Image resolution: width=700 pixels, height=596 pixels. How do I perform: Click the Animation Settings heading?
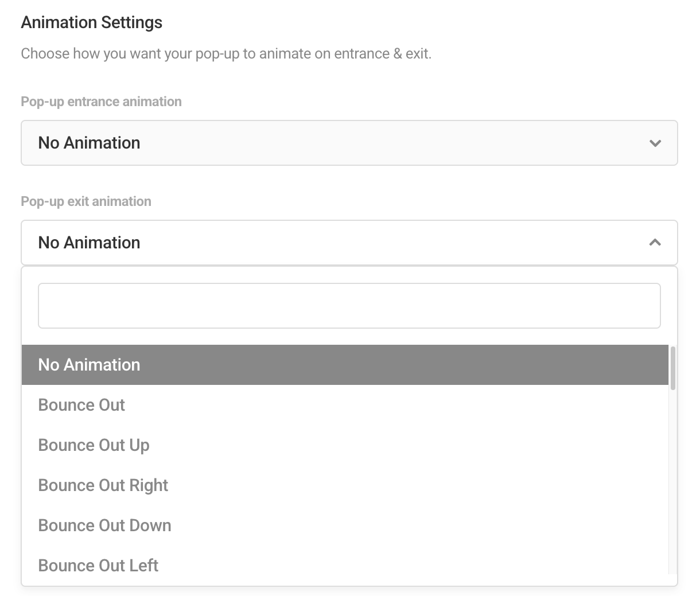(x=92, y=22)
